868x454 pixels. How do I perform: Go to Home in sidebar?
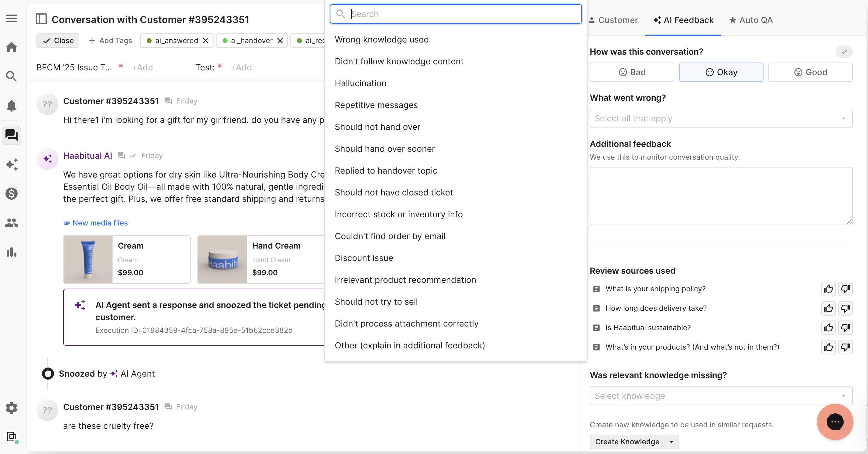[12, 47]
